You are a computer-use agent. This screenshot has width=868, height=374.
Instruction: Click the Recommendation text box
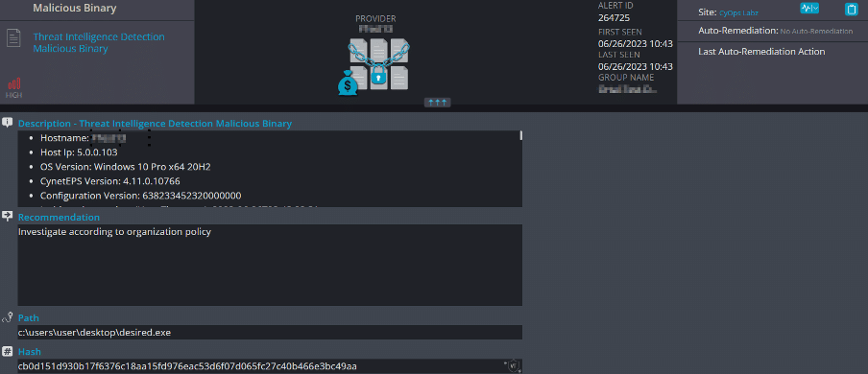(x=270, y=265)
